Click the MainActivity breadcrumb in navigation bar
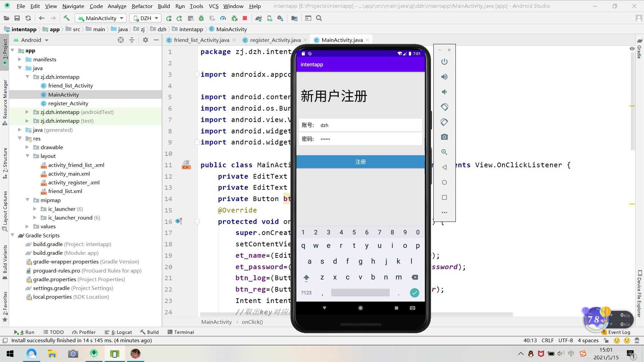The height and width of the screenshot is (362, 644). [231, 29]
